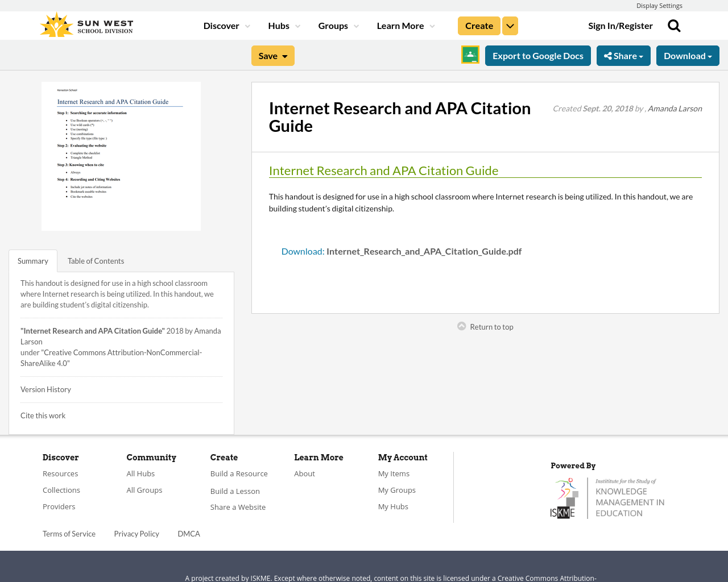Switch to the Table of Contents tab
Viewport: 728px width, 582px height.
[96, 260]
